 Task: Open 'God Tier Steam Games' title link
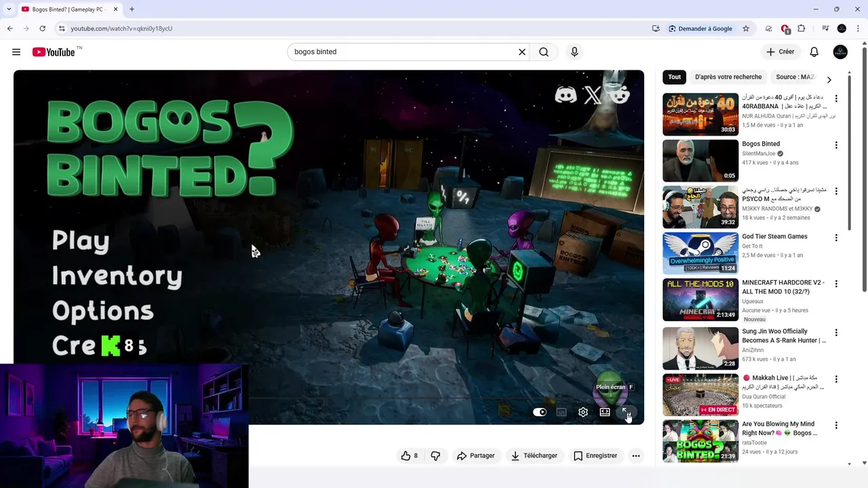point(774,237)
